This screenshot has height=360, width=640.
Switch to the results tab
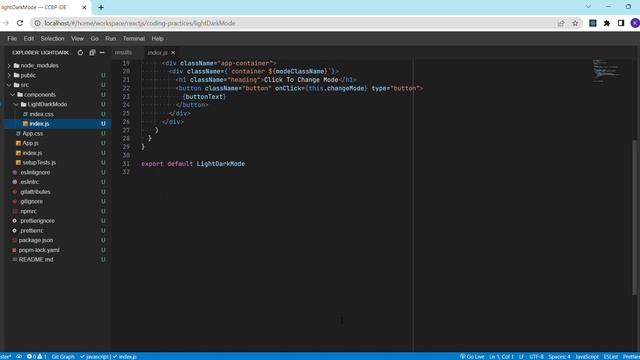tap(123, 53)
